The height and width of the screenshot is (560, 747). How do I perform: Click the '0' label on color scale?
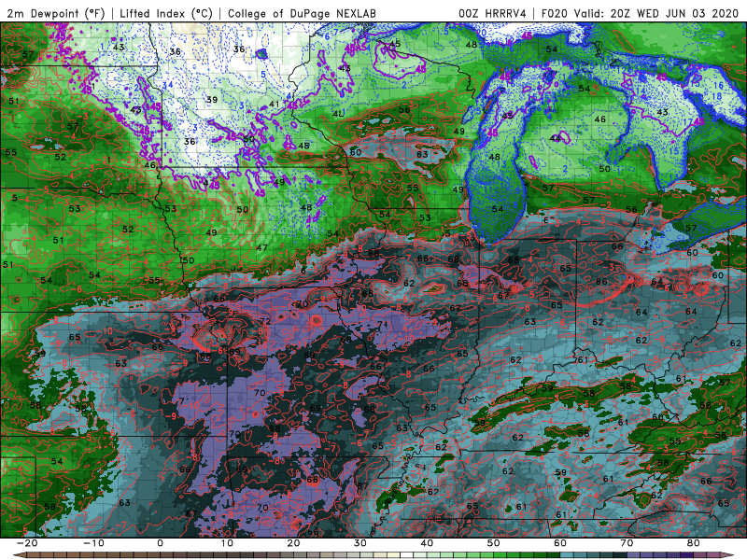160,543
